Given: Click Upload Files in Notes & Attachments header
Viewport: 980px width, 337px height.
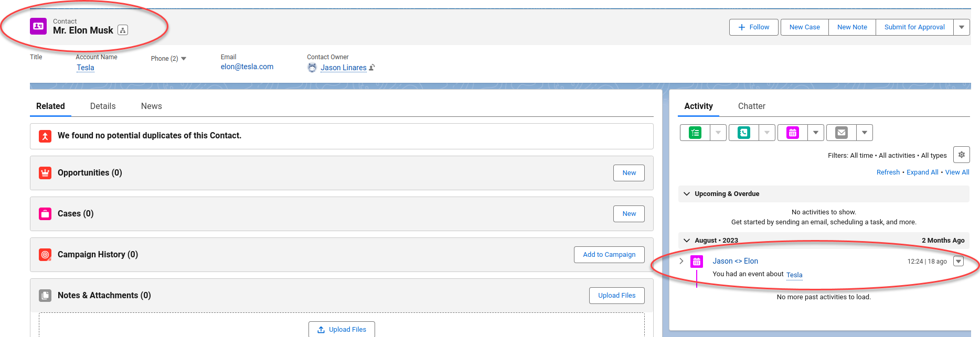Looking at the screenshot, I should (x=617, y=296).
